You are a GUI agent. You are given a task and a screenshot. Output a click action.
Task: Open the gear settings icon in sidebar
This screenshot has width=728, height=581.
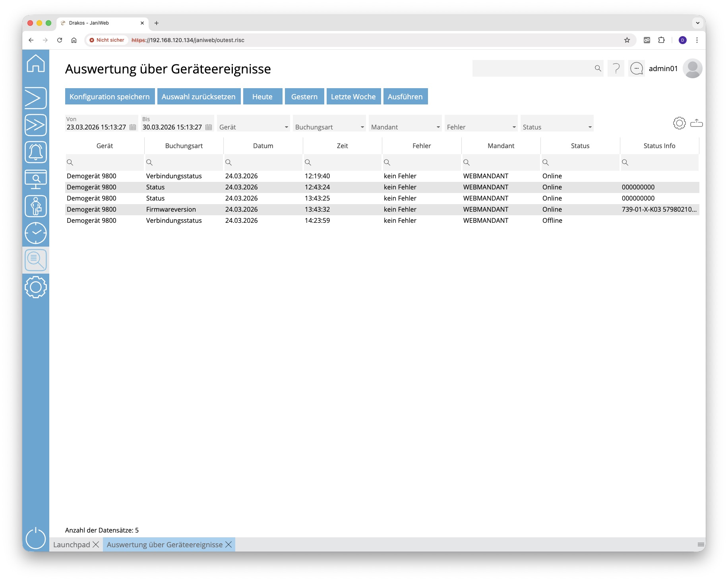(36, 287)
